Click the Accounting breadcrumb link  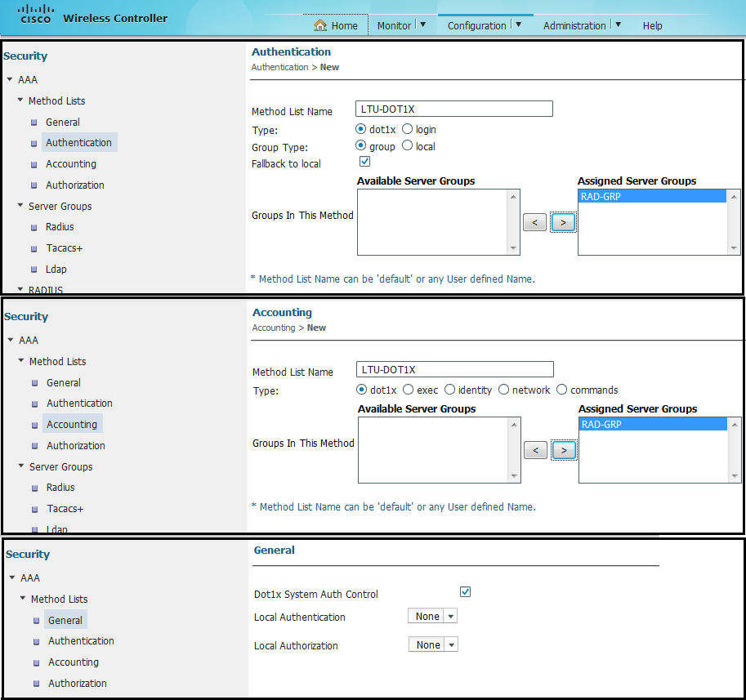click(x=274, y=328)
